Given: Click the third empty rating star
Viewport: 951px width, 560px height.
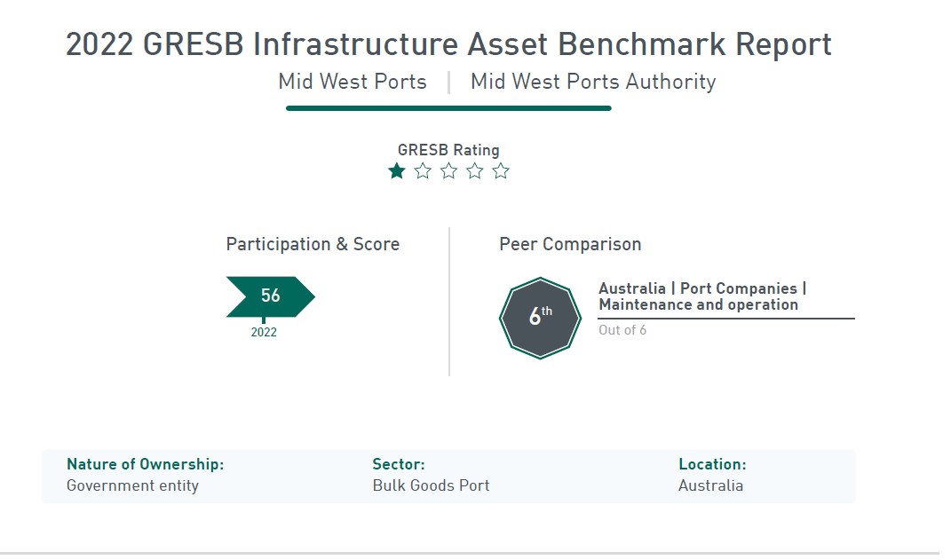Looking at the screenshot, I should [x=448, y=171].
